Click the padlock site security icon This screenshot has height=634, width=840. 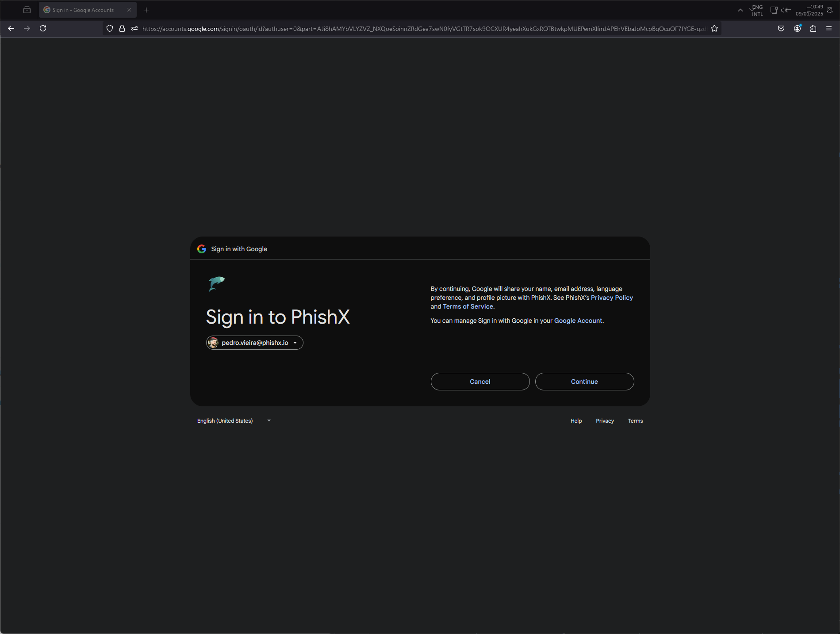122,28
